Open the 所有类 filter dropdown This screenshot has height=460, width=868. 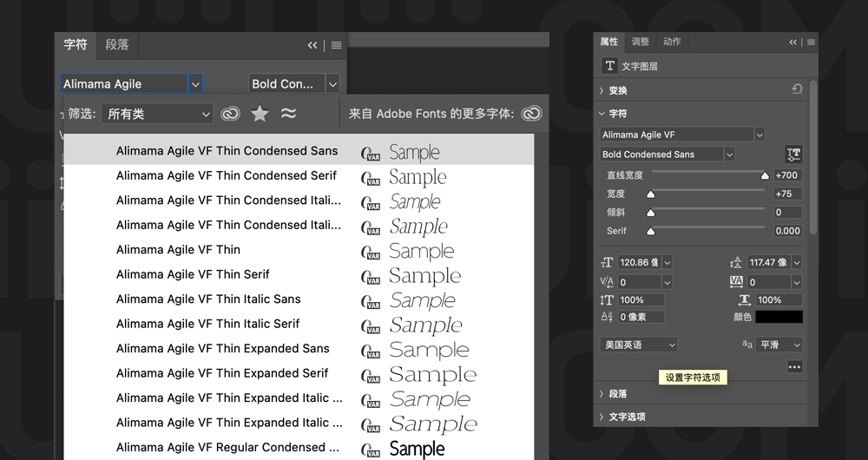(x=156, y=114)
